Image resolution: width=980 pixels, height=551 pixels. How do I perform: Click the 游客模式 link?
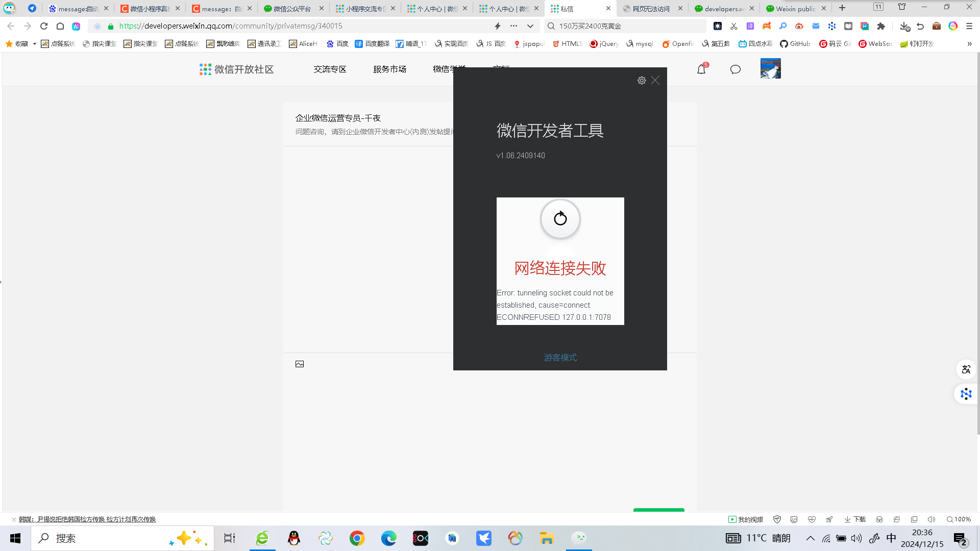pyautogui.click(x=560, y=358)
